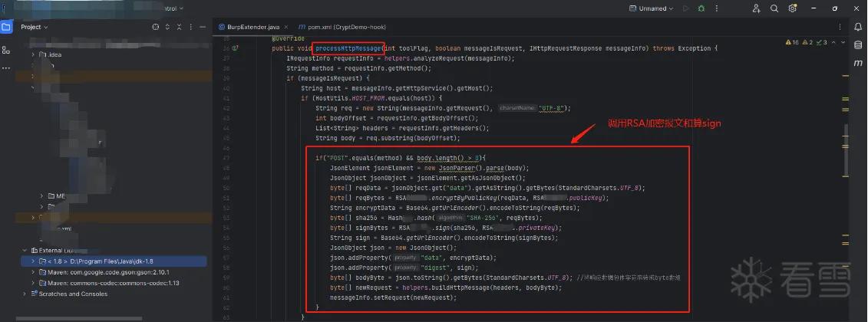The image size is (868, 322).
Task: Expand the Scratches and Consoles node
Action: tap(25, 294)
